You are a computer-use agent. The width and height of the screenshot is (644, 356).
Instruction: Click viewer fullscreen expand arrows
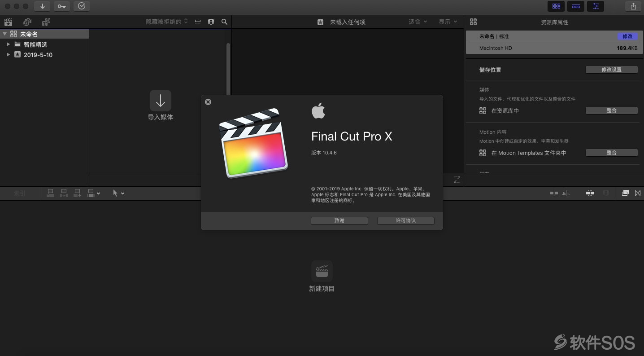coord(457,180)
